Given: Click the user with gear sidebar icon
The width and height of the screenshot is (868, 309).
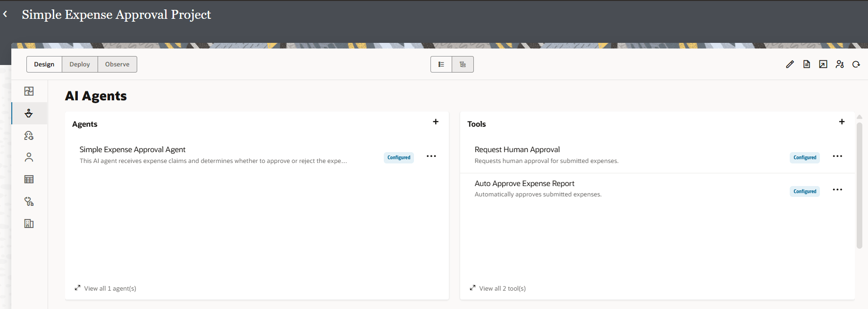Looking at the screenshot, I should pyautogui.click(x=29, y=136).
